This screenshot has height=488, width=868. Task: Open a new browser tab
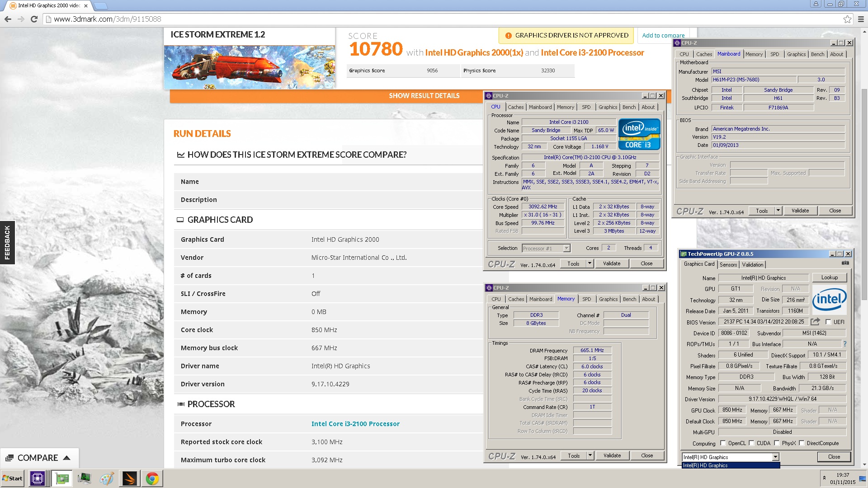click(100, 6)
